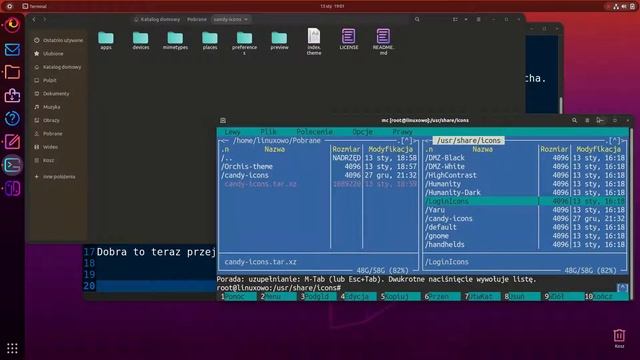This screenshot has height=360, width=640.
Task: Open the Plik menu in mc
Action: click(268, 132)
